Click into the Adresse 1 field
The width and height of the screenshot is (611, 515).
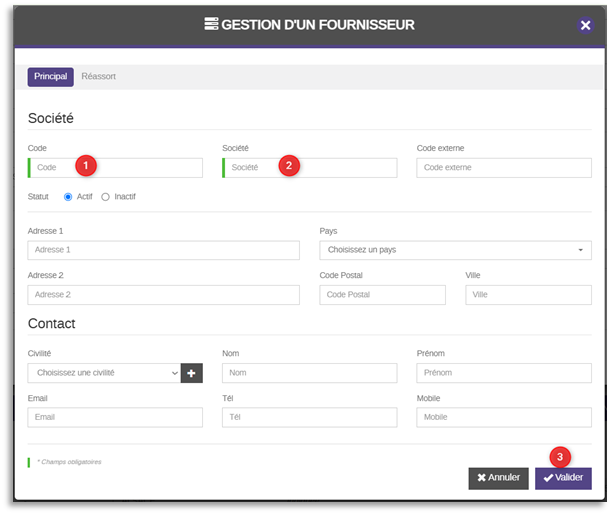point(164,250)
